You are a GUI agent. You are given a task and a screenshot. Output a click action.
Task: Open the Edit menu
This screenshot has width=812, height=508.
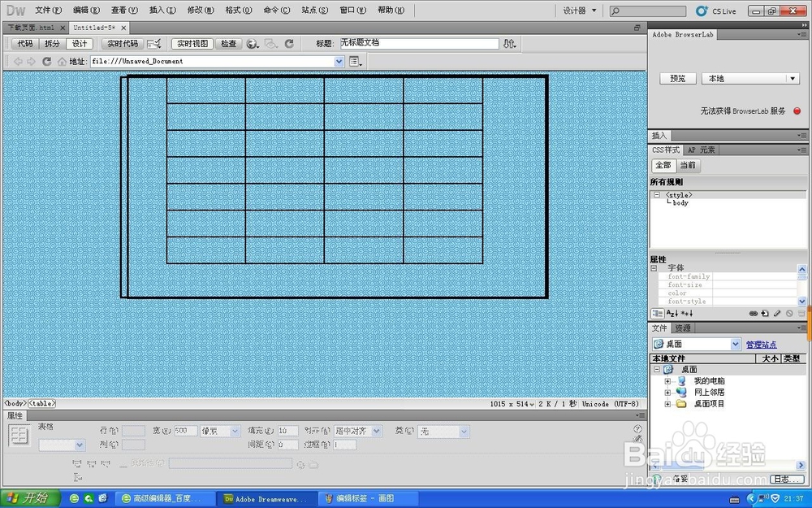(86, 10)
